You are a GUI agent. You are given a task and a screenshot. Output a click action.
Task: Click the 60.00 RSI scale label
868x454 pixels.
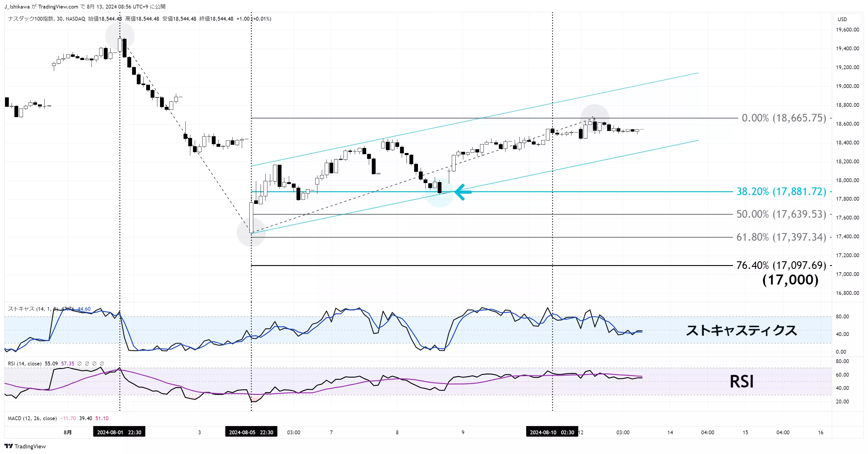[842, 375]
